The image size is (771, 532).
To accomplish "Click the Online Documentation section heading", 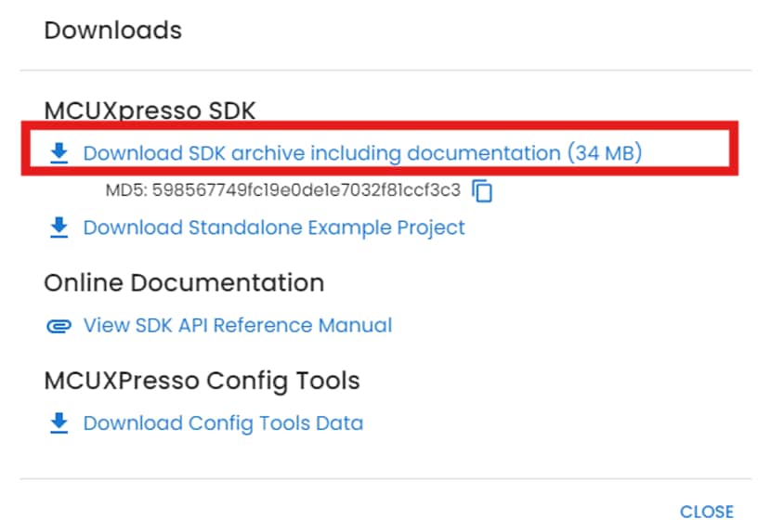I will (x=184, y=282).
